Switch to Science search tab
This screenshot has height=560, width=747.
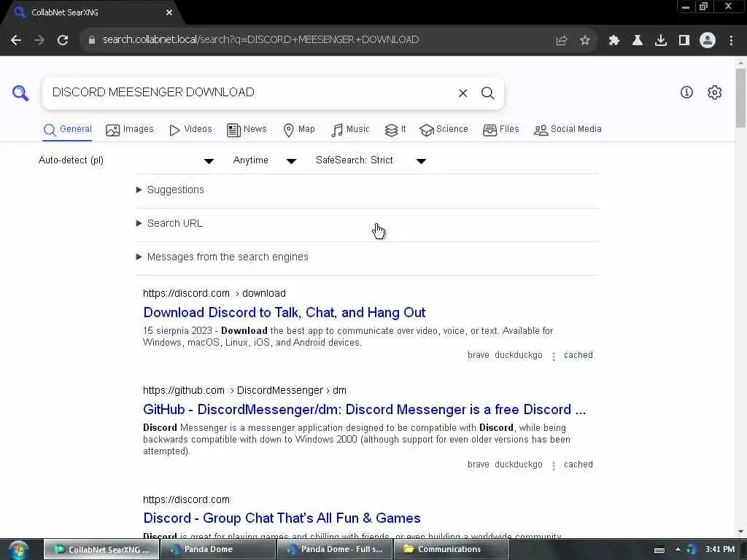(444, 130)
